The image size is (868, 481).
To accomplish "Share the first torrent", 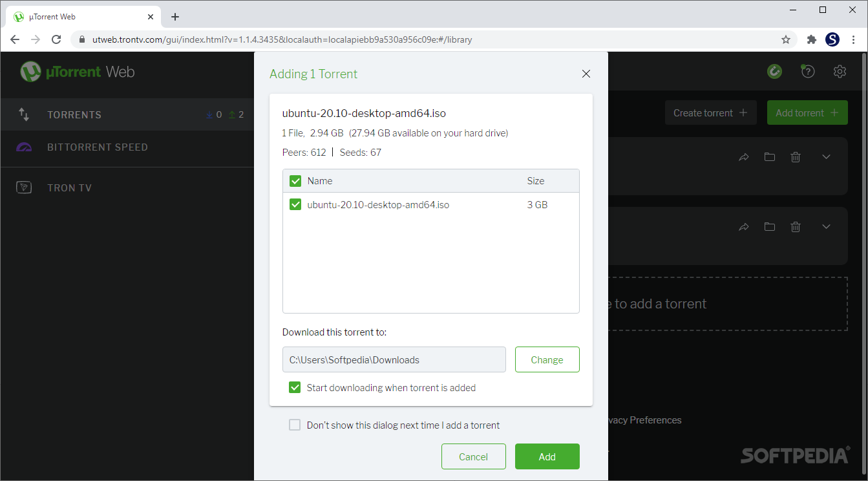I will point(744,157).
